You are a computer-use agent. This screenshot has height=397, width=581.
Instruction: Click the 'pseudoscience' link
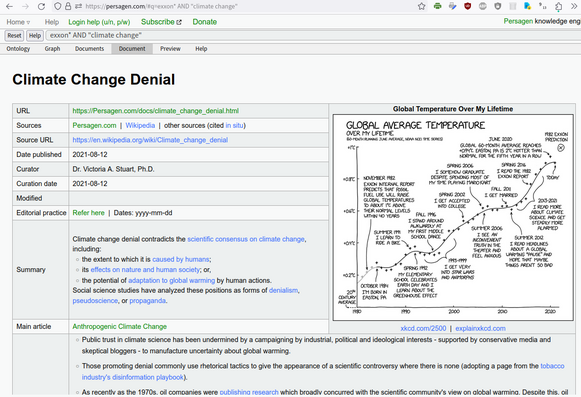coord(95,301)
